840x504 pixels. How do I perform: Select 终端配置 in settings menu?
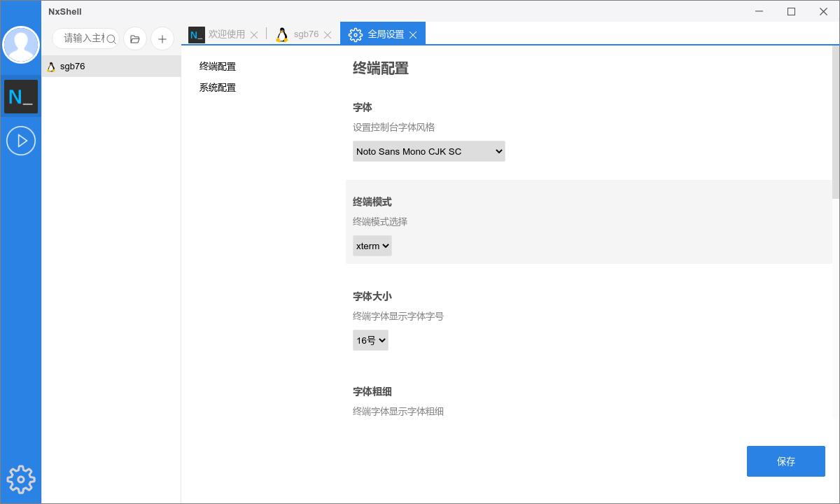(x=218, y=66)
